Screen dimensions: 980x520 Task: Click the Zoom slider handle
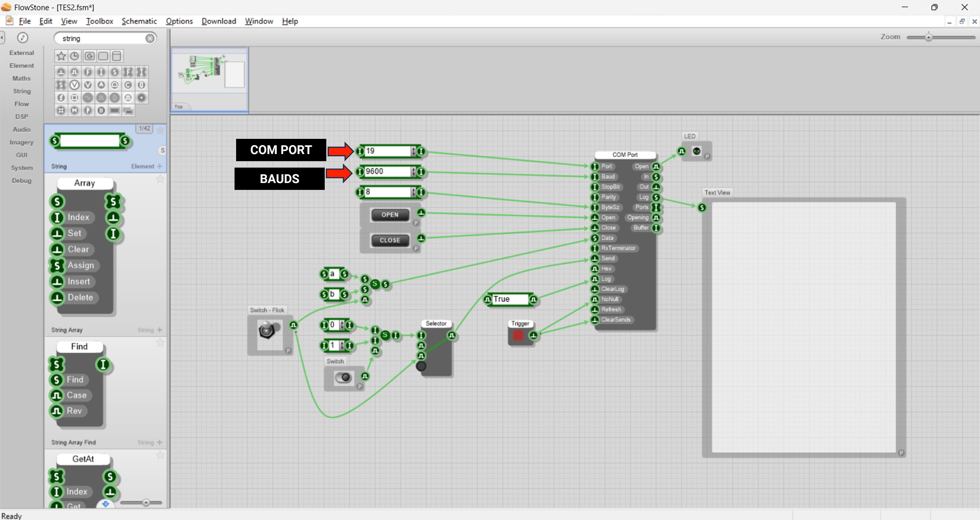pyautogui.click(x=929, y=37)
